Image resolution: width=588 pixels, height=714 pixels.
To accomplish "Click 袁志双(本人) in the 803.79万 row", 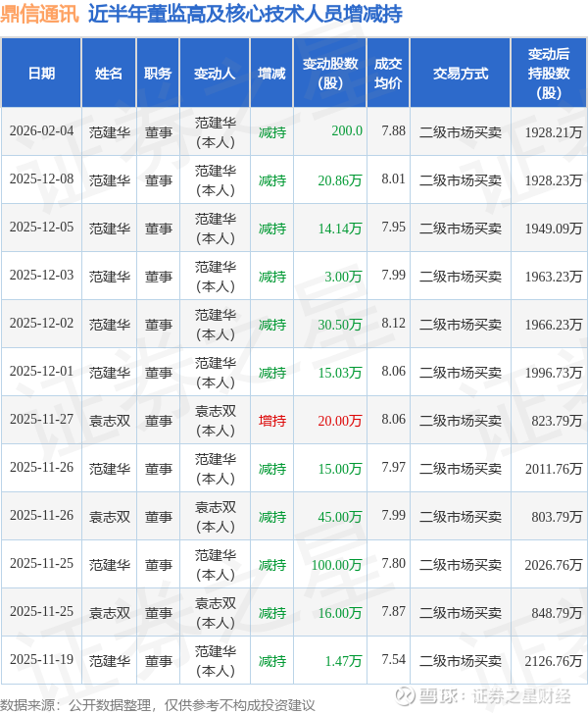I will [x=216, y=517].
